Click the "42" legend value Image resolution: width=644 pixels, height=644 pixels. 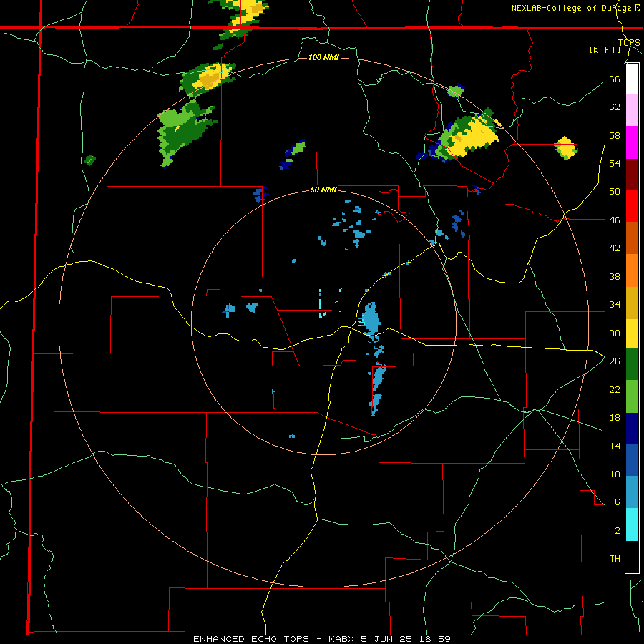click(615, 248)
